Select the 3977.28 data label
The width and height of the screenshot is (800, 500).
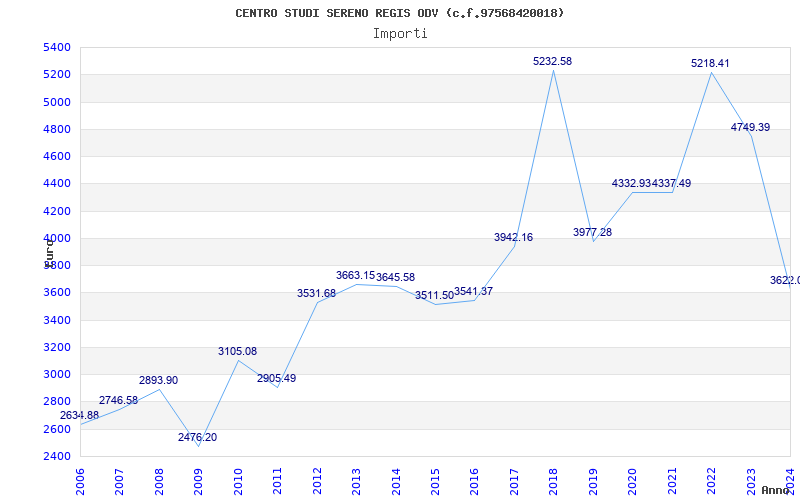click(x=592, y=232)
